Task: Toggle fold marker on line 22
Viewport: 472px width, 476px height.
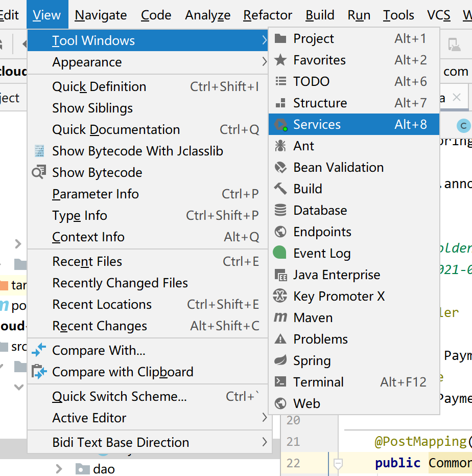Action: [338, 464]
